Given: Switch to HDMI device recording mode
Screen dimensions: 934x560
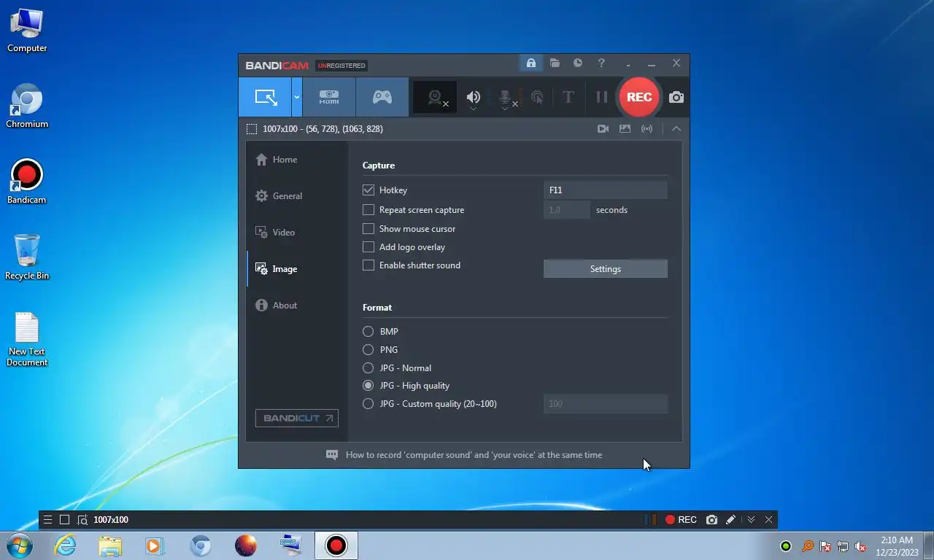Looking at the screenshot, I should 329,97.
